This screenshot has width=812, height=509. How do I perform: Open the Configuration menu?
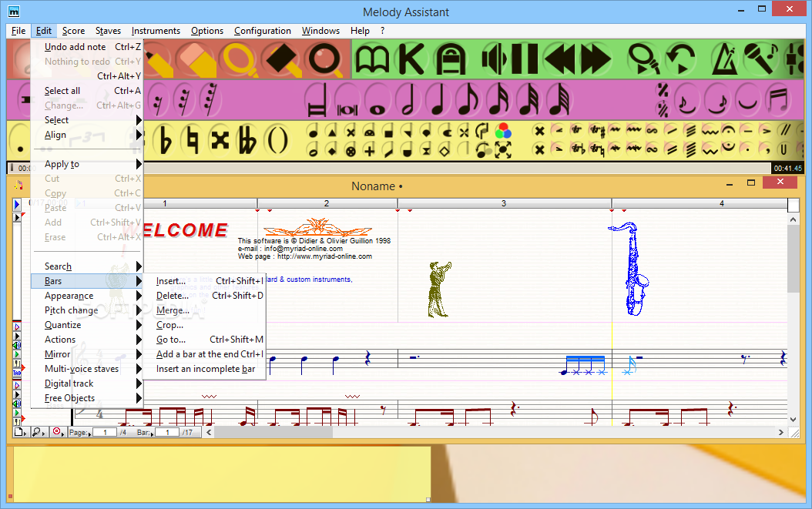(x=262, y=31)
